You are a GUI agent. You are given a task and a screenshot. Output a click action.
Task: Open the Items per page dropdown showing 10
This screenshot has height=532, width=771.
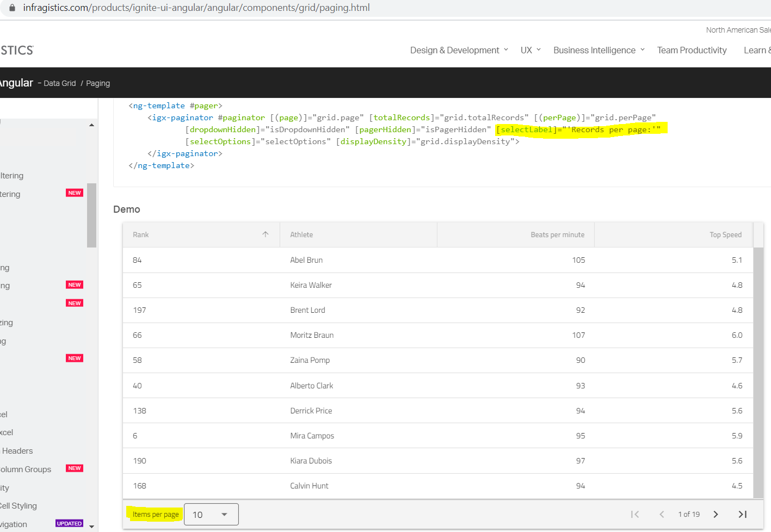point(211,514)
